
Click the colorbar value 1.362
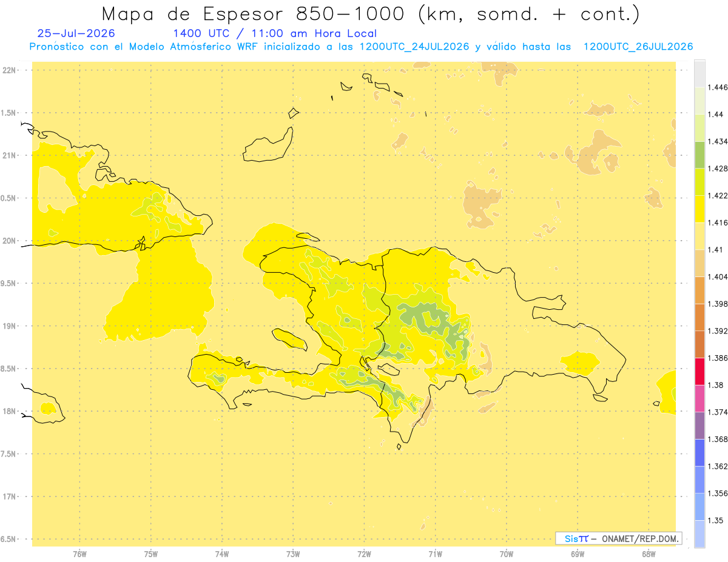(717, 466)
